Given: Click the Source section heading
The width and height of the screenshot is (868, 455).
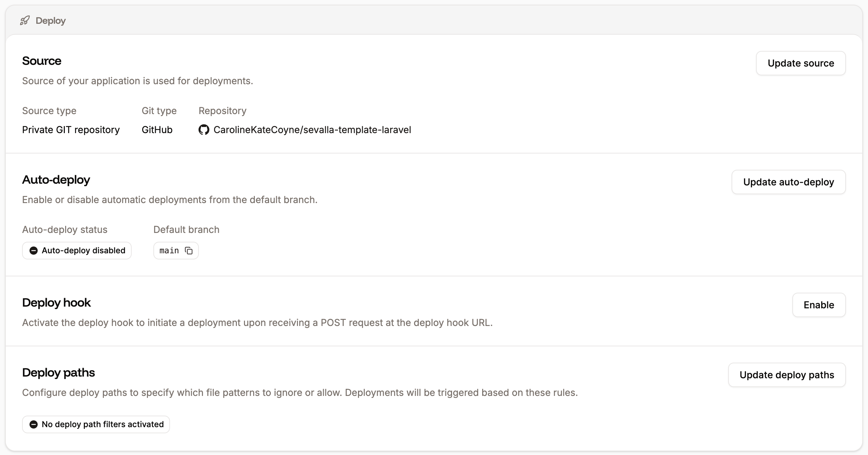Looking at the screenshot, I should click(41, 61).
